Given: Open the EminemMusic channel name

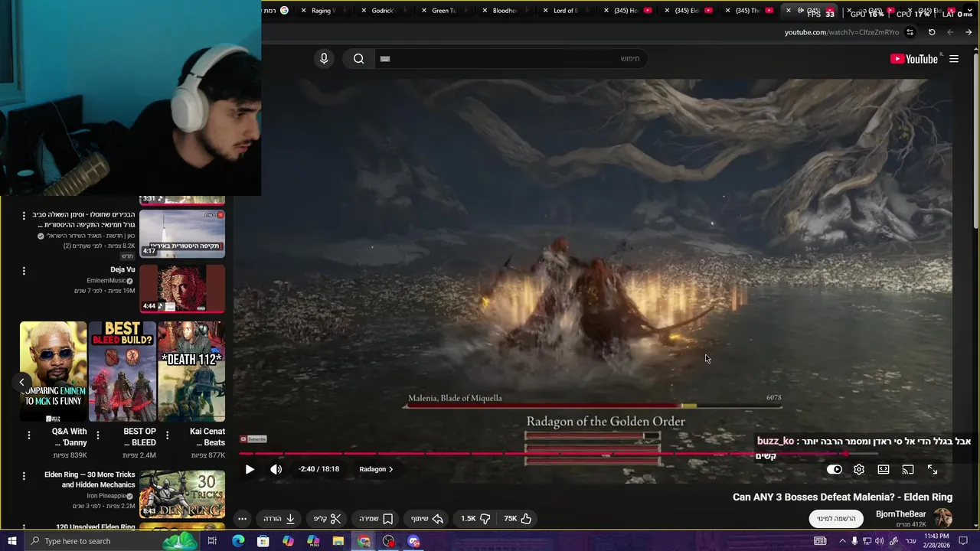Looking at the screenshot, I should (x=107, y=281).
